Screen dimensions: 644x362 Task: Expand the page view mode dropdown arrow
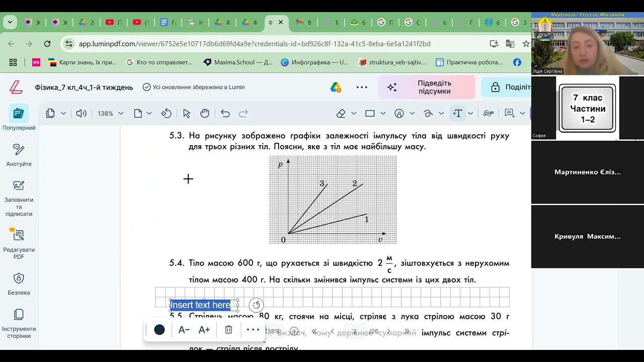(63, 114)
